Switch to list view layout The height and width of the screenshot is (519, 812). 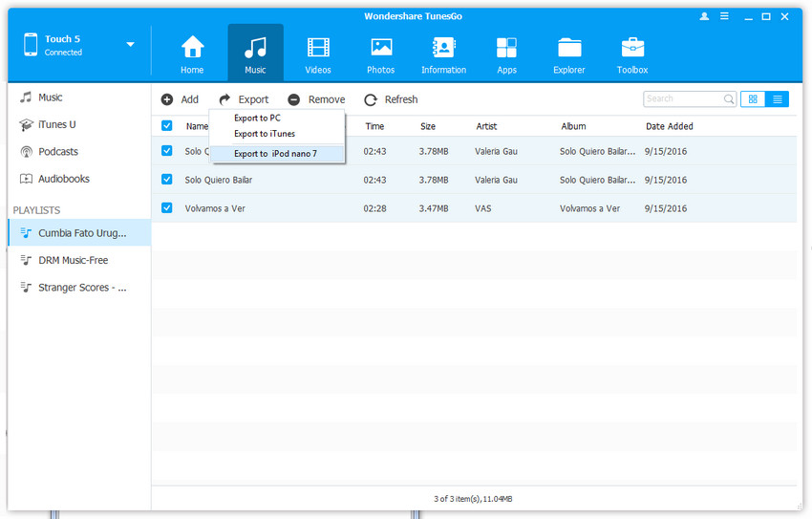[x=778, y=99]
